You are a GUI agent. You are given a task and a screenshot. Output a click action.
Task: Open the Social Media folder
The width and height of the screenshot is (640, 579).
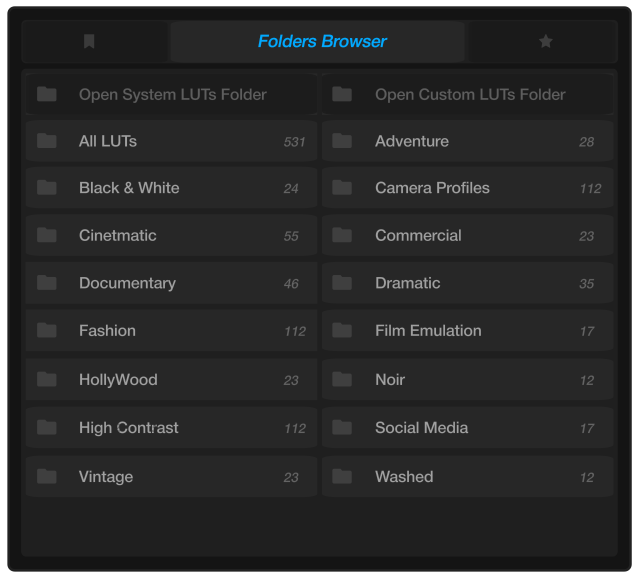coord(468,427)
